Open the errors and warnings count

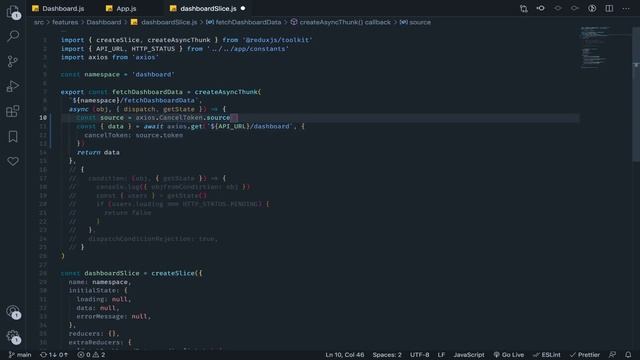(91, 355)
